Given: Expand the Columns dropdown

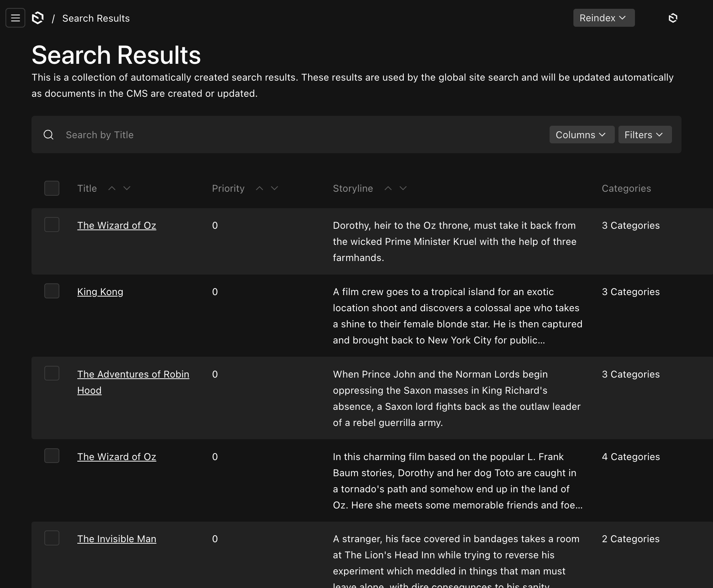Looking at the screenshot, I should (581, 135).
